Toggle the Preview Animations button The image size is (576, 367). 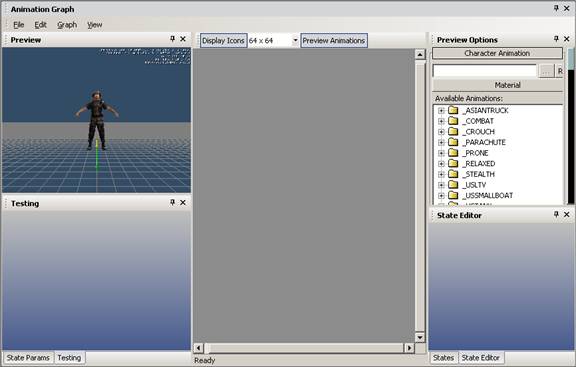[334, 40]
